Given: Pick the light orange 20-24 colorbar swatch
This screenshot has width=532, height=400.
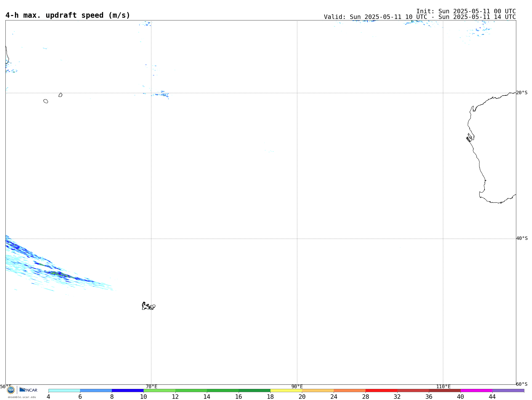Looking at the screenshot, I should [318, 391].
